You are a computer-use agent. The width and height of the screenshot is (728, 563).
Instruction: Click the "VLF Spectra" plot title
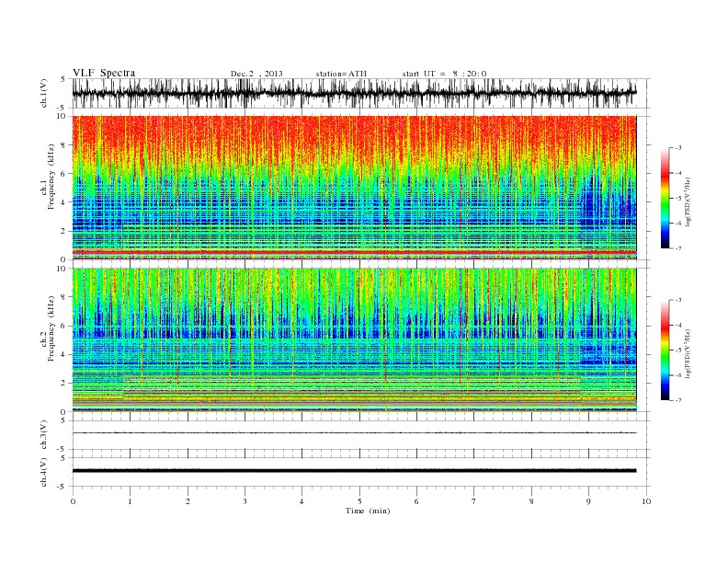coord(104,73)
